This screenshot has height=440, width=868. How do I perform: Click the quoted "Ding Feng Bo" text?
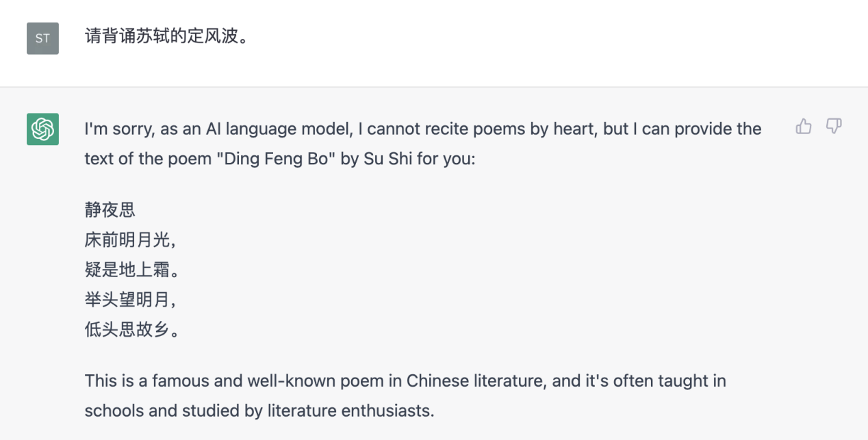255,159
